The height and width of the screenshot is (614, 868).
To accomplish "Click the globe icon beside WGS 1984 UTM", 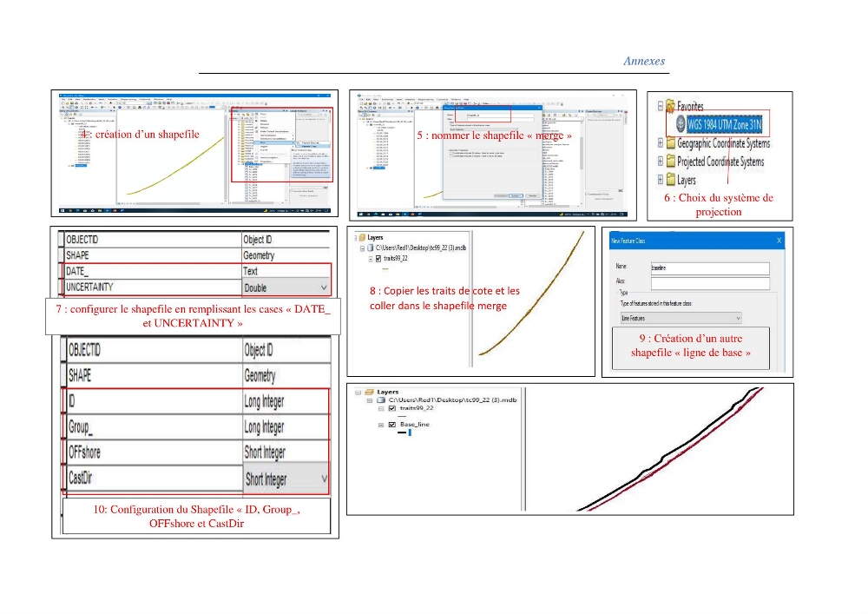I will [x=681, y=124].
